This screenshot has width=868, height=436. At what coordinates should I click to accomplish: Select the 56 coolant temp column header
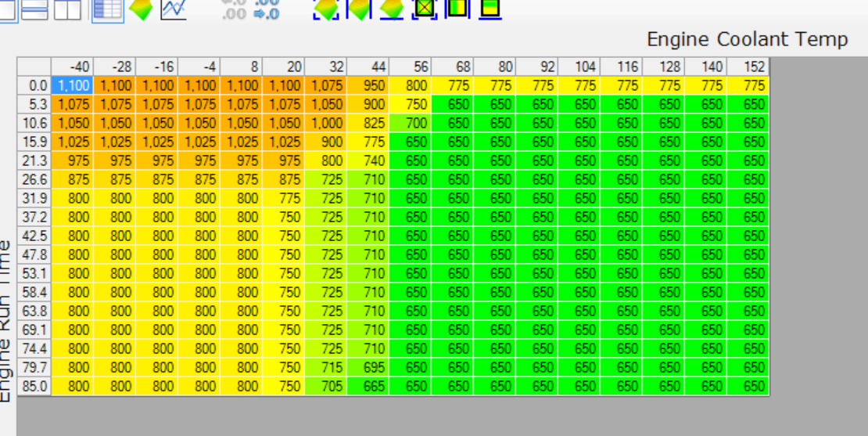[411, 67]
